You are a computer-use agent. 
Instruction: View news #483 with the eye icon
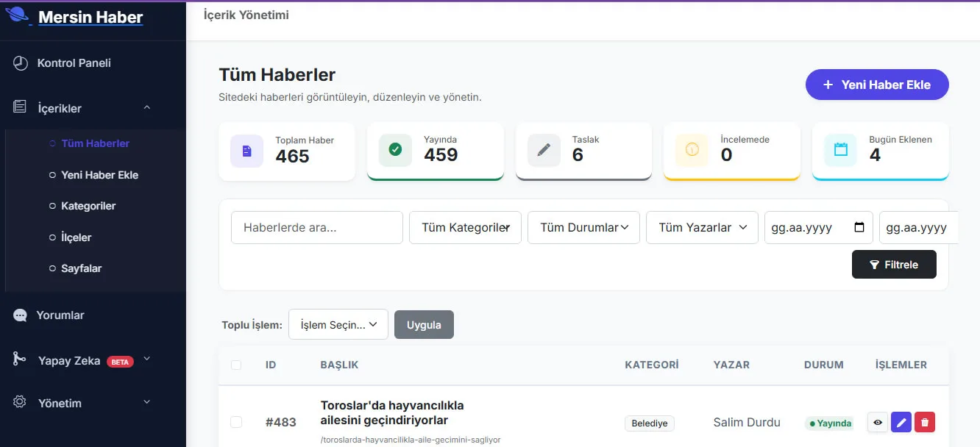click(877, 422)
